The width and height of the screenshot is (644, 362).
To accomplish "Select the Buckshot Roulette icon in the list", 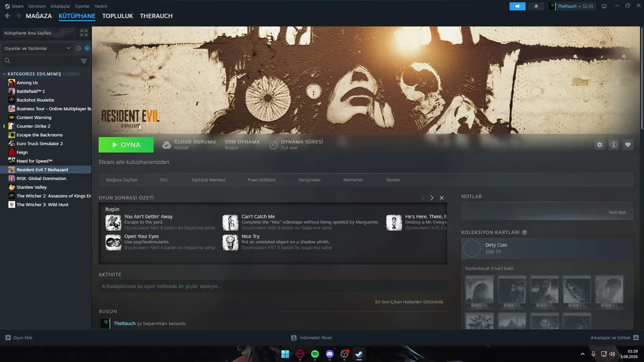I will [x=12, y=100].
